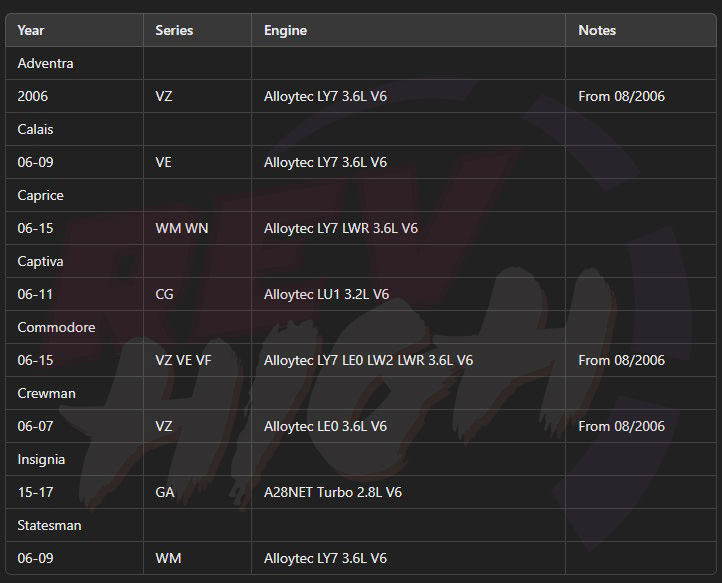Click the A28NET Turbo 2.8L V6 cell

click(x=408, y=492)
